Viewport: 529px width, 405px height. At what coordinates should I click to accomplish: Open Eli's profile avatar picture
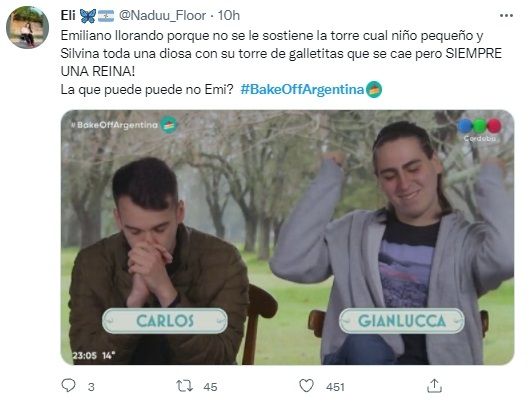click(27, 27)
